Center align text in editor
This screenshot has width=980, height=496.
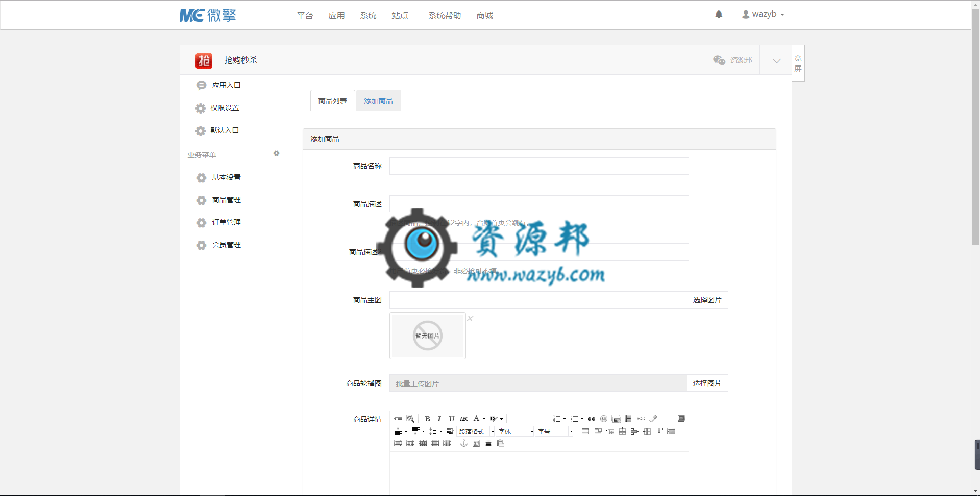528,419
